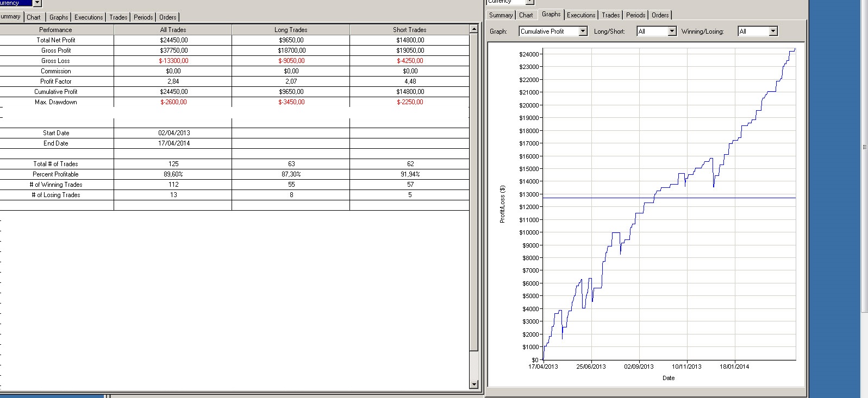The image size is (868, 398).
Task: Open Chart tab in the performance summary pane
Action: coord(34,17)
